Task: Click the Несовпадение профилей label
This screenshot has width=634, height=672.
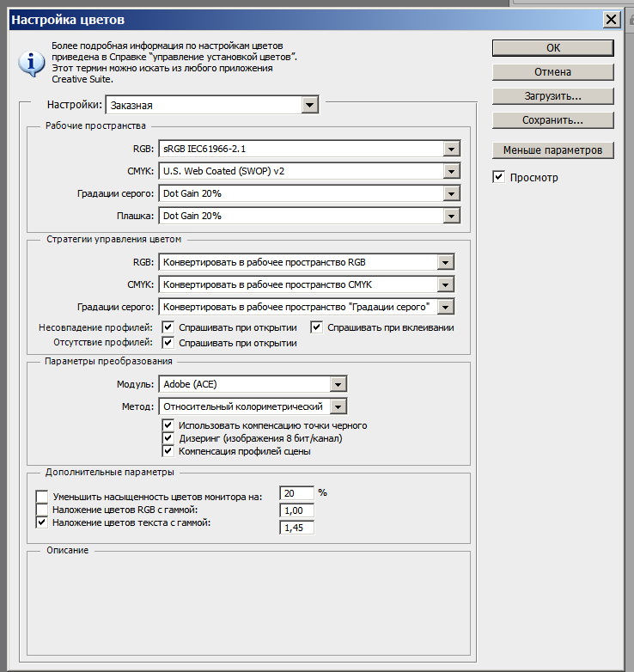Action: click(95, 328)
